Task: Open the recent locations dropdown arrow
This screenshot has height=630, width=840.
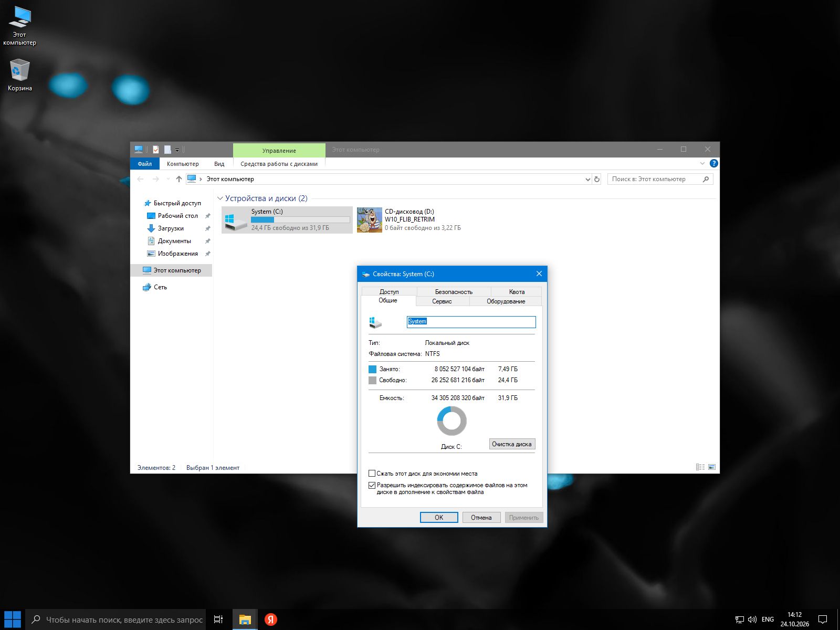Action: coord(168,179)
